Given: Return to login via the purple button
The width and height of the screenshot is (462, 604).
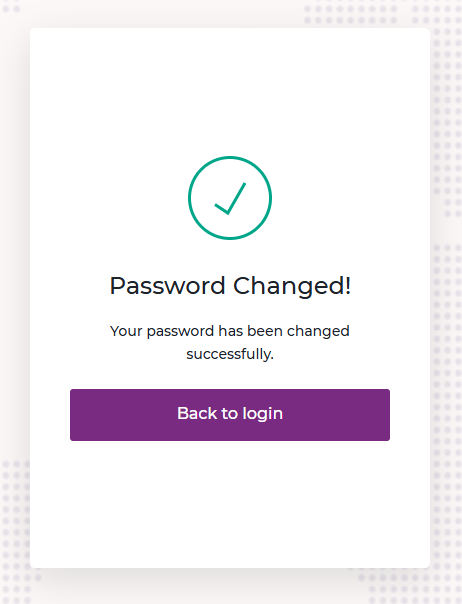Looking at the screenshot, I should 230,414.
